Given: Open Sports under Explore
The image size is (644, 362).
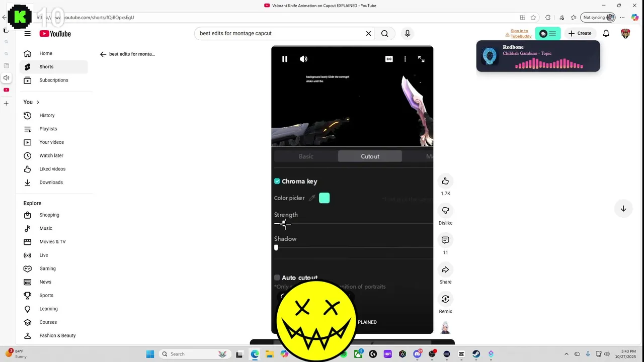Looking at the screenshot, I should (x=54, y=296).
